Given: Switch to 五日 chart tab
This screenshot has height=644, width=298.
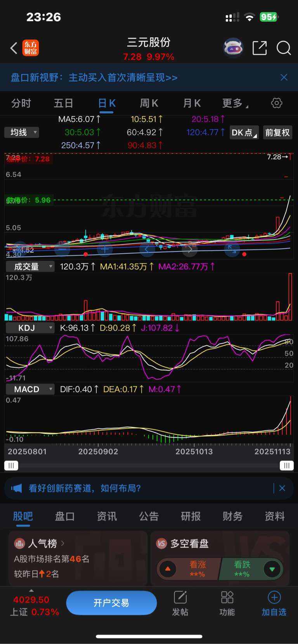Looking at the screenshot, I should pos(63,103).
